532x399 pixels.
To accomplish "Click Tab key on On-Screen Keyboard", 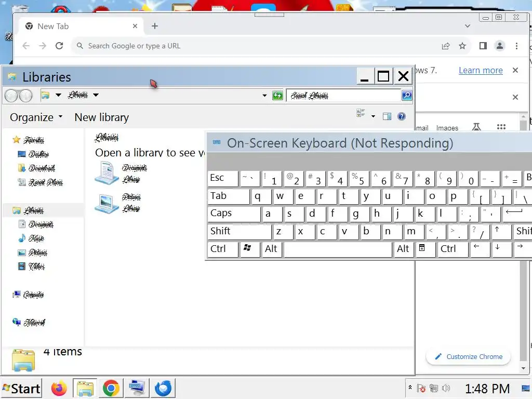I will pyautogui.click(x=229, y=196).
